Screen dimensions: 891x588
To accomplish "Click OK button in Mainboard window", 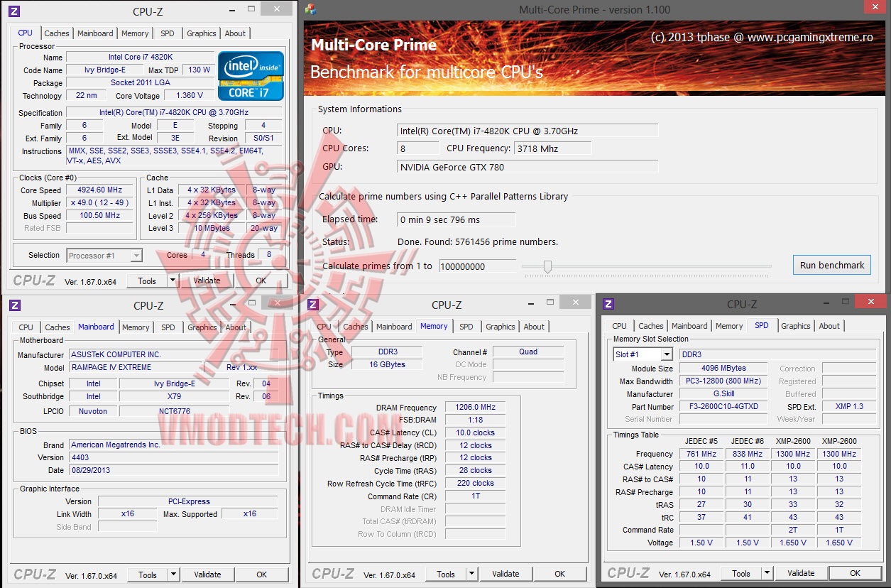I will point(262,575).
